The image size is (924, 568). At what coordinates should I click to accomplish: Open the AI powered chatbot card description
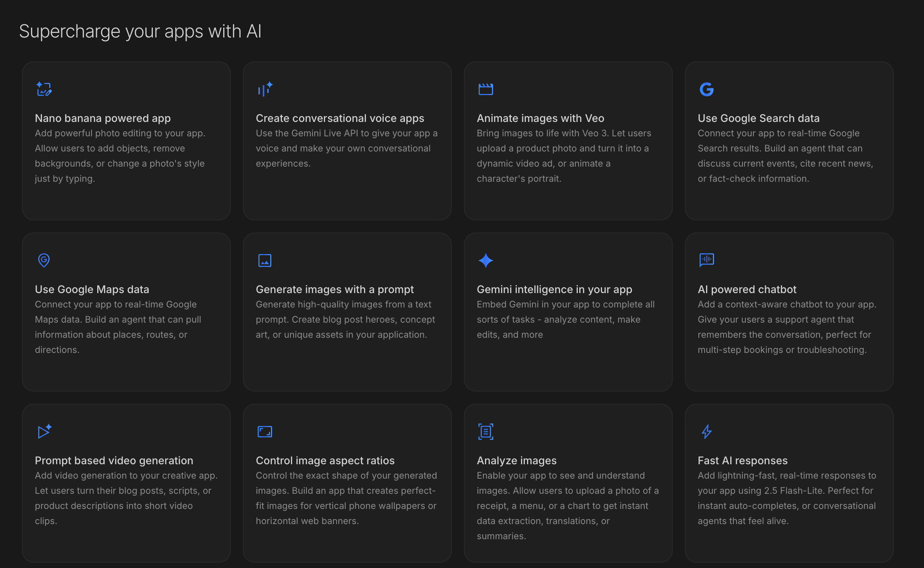tap(787, 327)
